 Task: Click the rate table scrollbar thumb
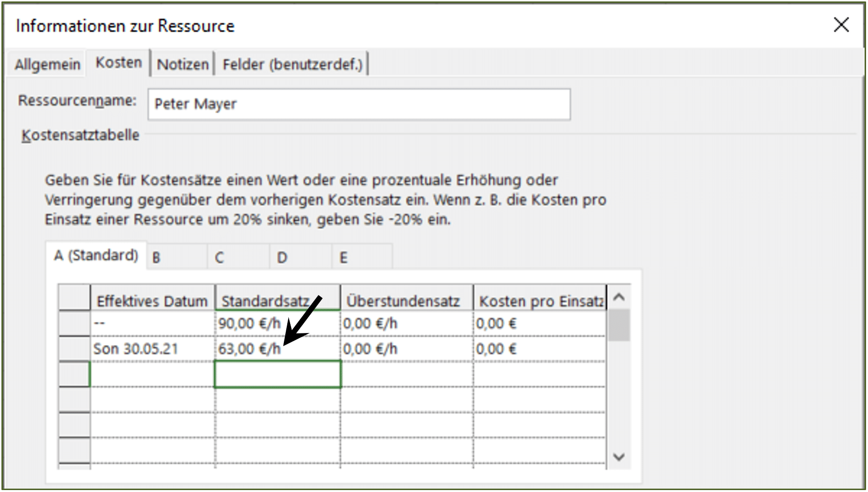619,325
